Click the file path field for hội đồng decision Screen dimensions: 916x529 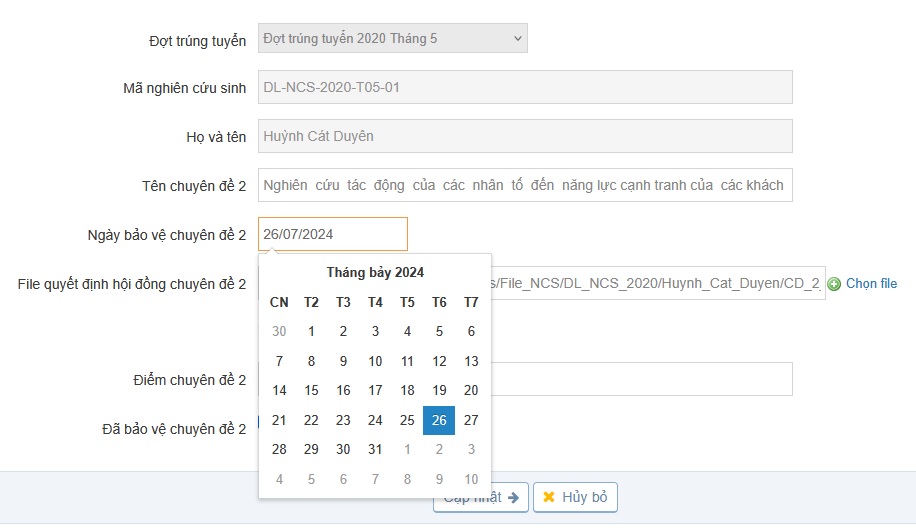658,283
